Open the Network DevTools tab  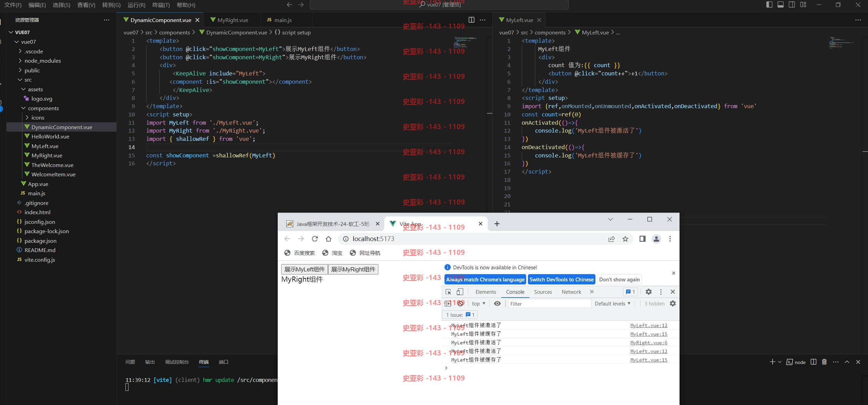(x=571, y=292)
